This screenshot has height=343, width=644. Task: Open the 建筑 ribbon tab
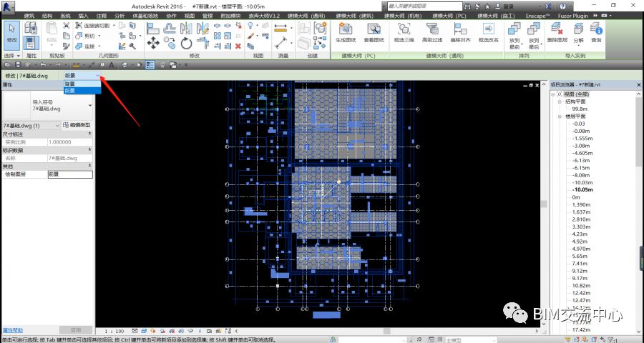click(29, 16)
